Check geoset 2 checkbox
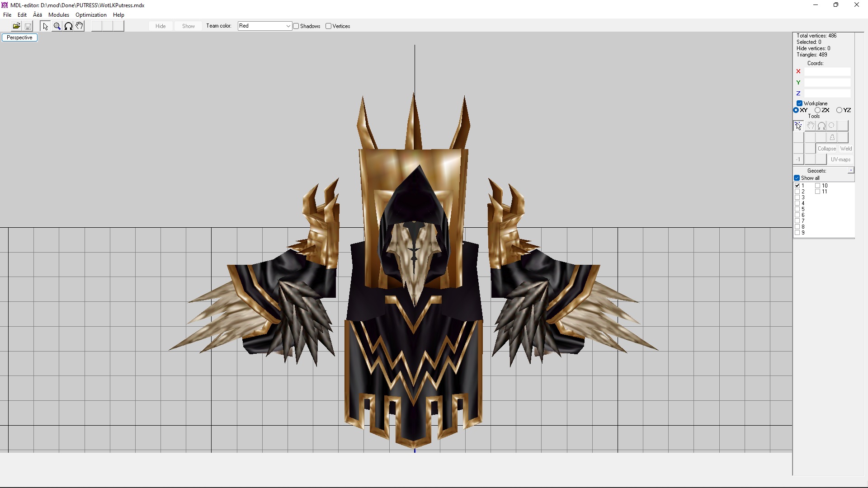This screenshot has width=868, height=488. tap(797, 192)
